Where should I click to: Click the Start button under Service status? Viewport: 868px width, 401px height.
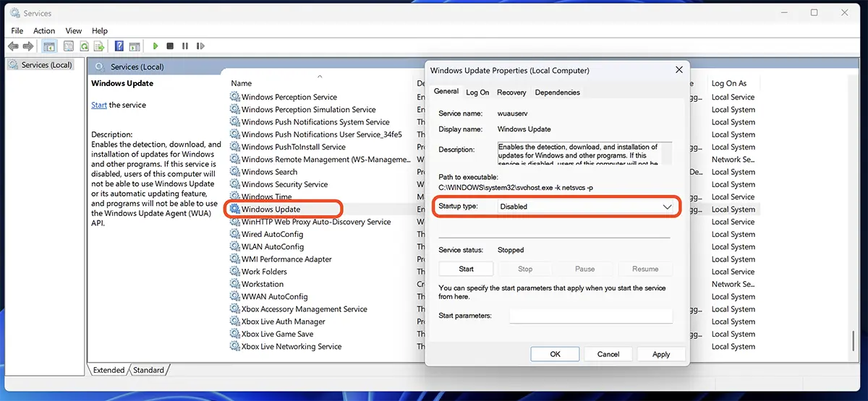(467, 269)
